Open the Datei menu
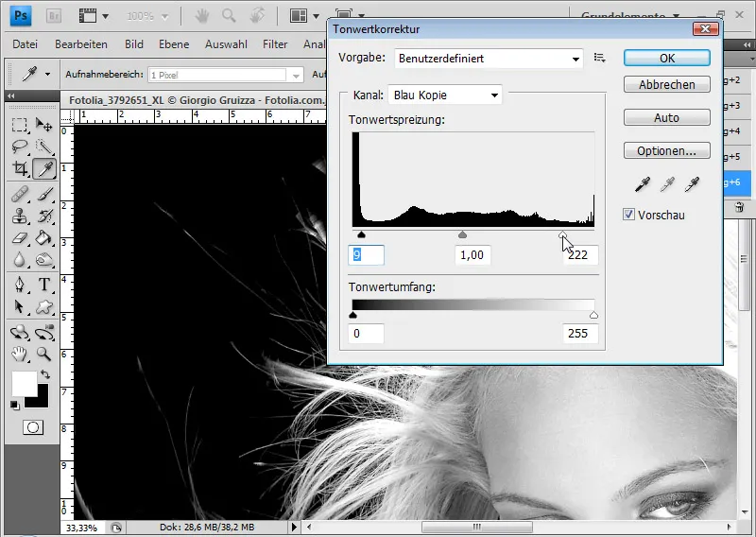Screen dimensions: 756x537 26,44
